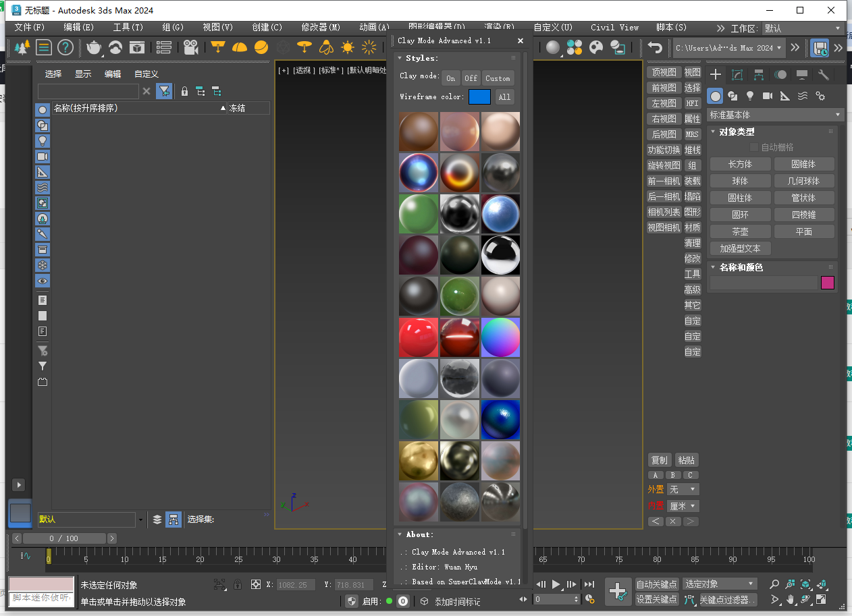This screenshot has height=616, width=852.
Task: Collapse the Styles section in Clay panel
Action: (x=400, y=58)
